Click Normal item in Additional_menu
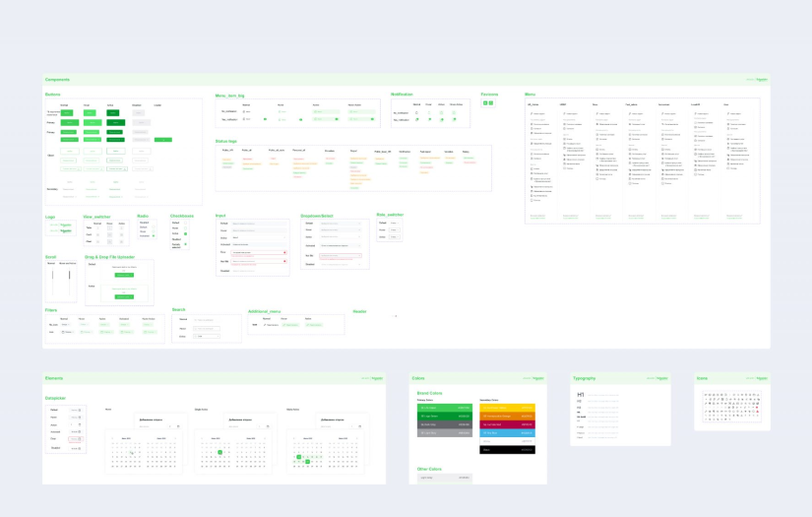Image resolution: width=812 pixels, height=517 pixels. (271, 325)
